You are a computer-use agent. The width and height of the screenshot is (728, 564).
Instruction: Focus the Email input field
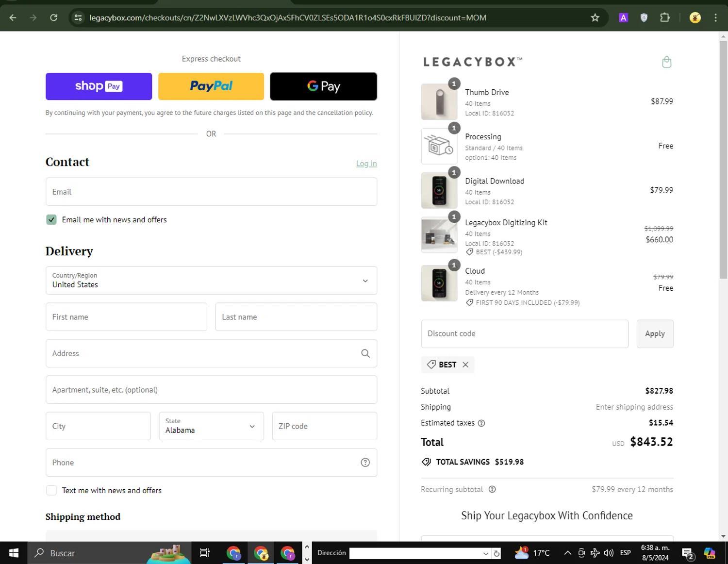pyautogui.click(x=211, y=192)
